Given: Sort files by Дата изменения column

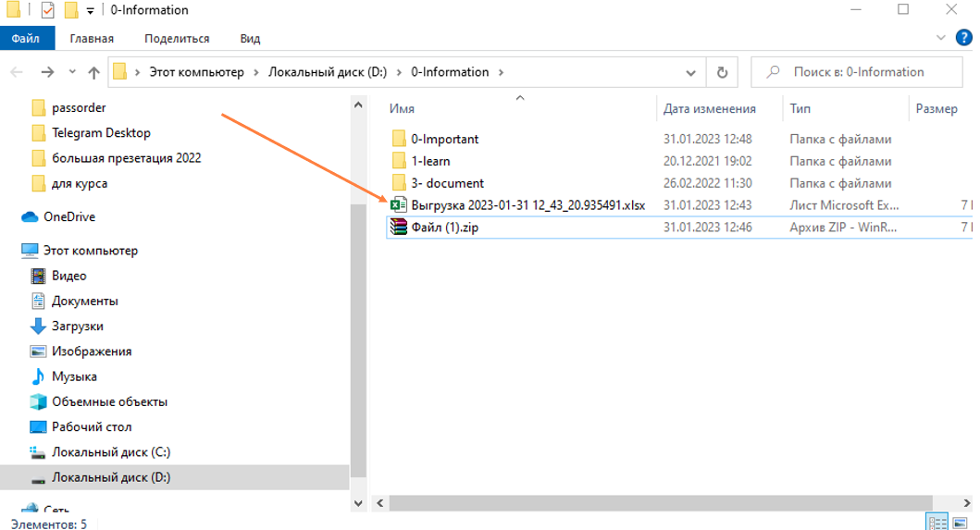Looking at the screenshot, I should (x=709, y=108).
